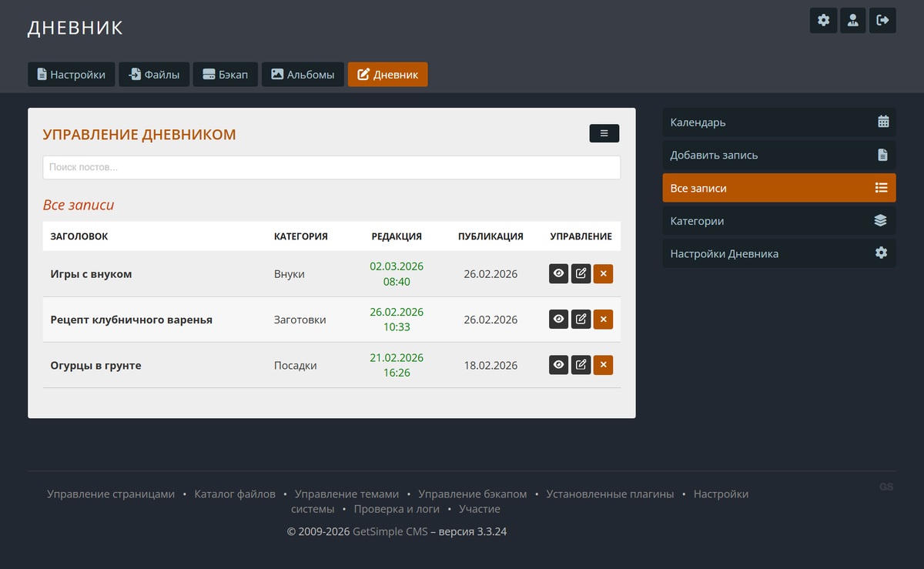Switch to the Файлы tab

pyautogui.click(x=154, y=75)
